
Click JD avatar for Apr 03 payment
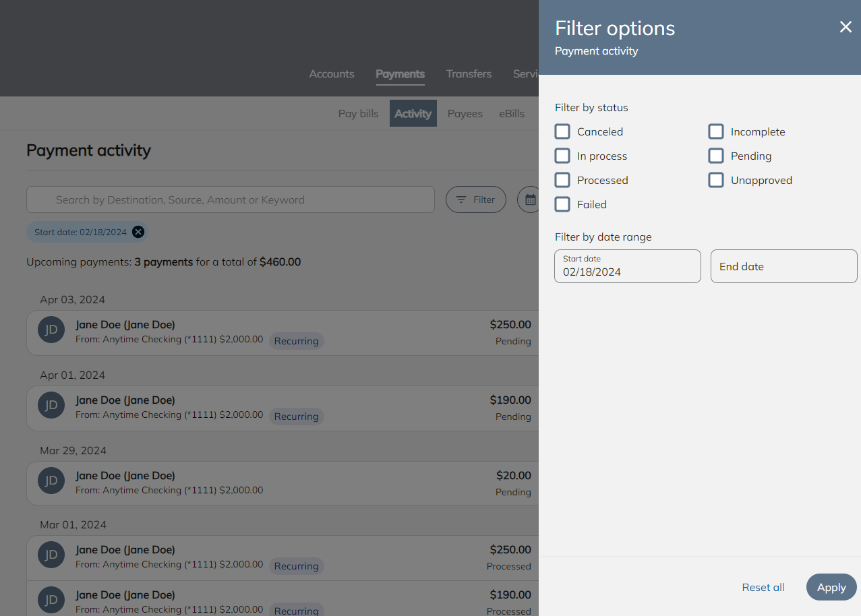tap(51, 330)
